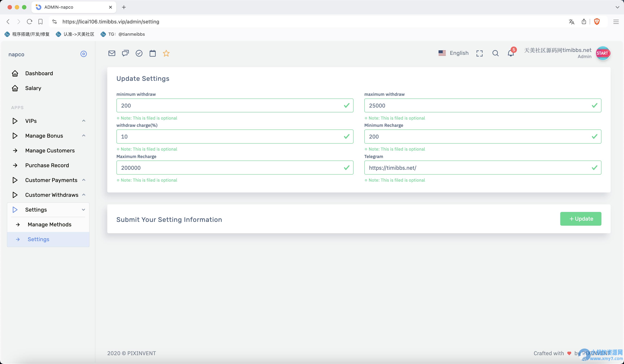Click the green Update button

tap(581, 219)
